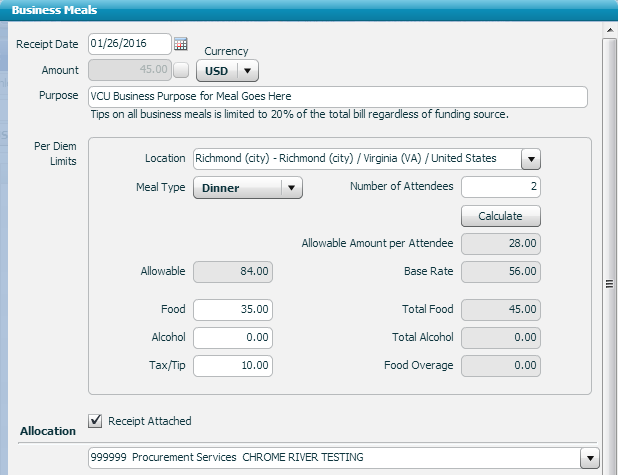
Task: Expand the Allocation dropdown arrow
Action: [x=590, y=458]
